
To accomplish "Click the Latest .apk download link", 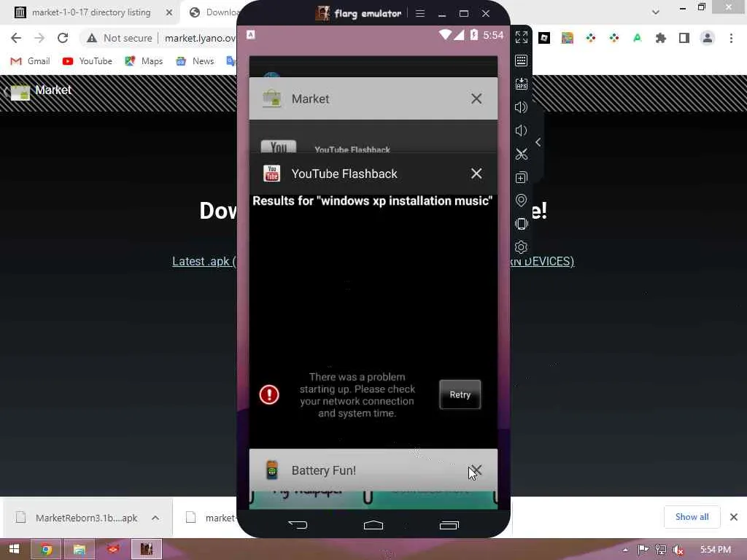I will 204,261.
